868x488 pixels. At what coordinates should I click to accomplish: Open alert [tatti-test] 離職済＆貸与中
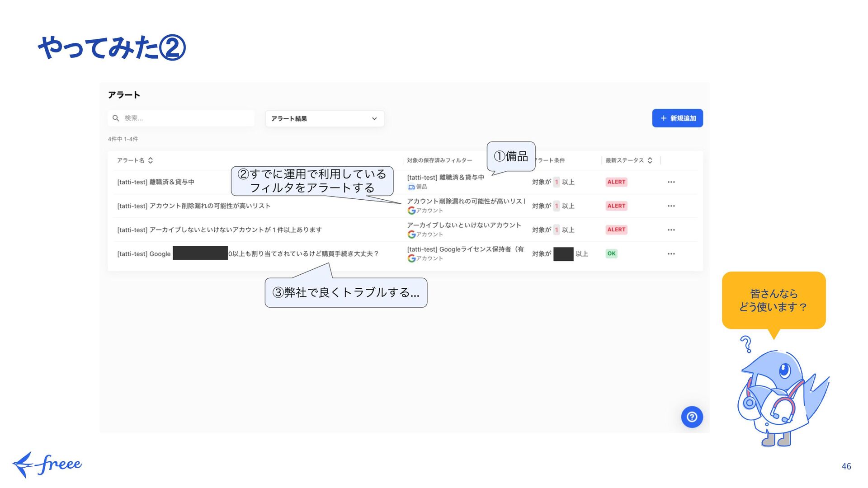[x=156, y=182]
